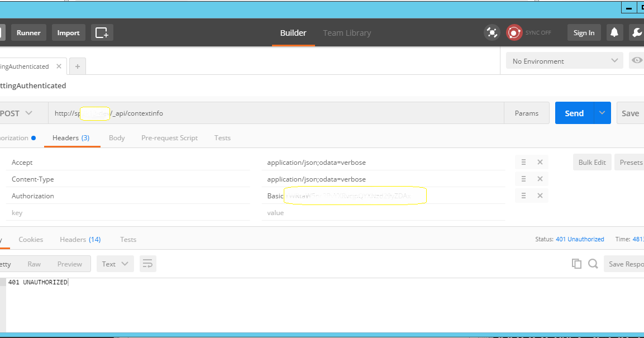This screenshot has width=644, height=338.
Task: Switch to the Team Library tab
Action: point(346,32)
